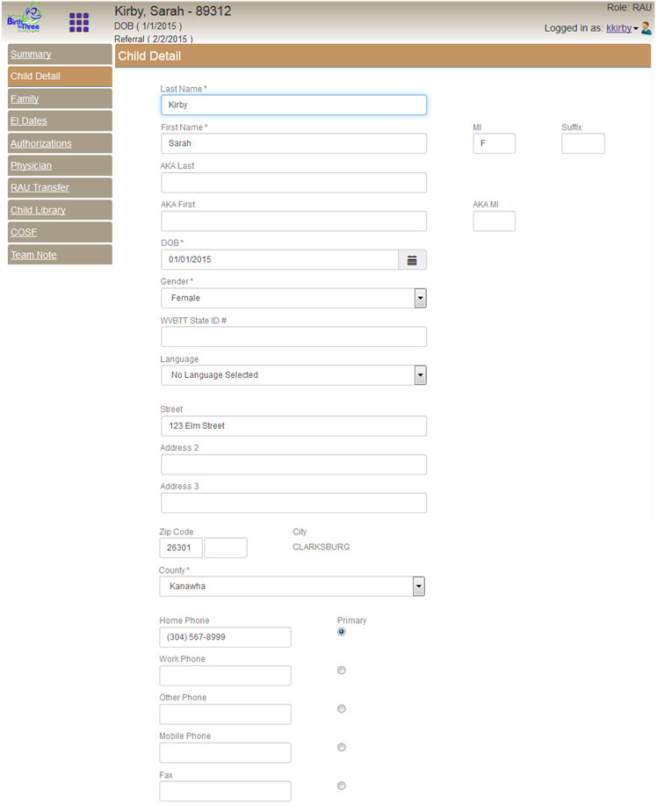Open the kkirby user account link
This screenshot has width=657, height=812.
(618, 28)
